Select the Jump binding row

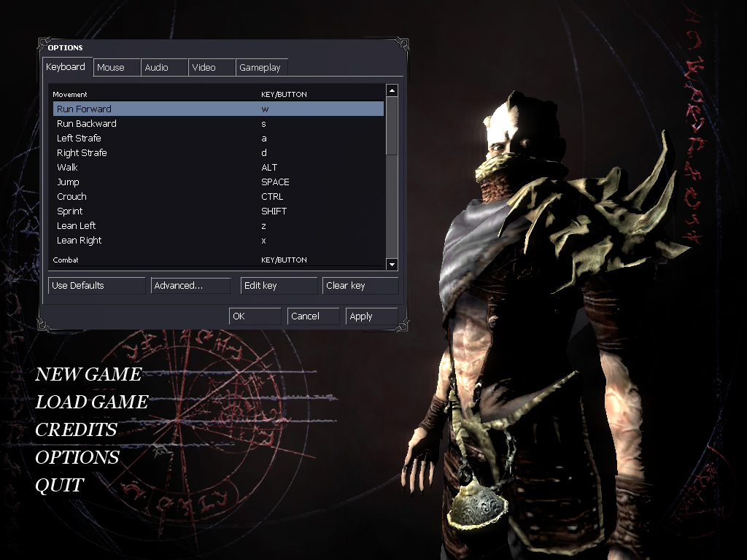coord(218,182)
